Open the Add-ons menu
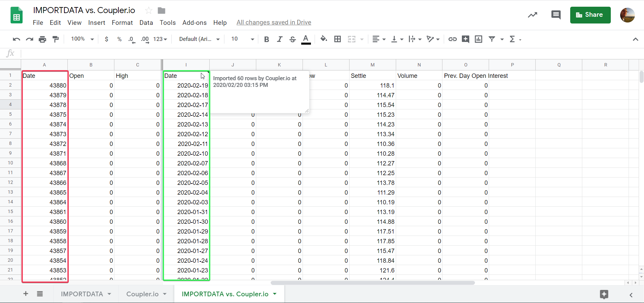This screenshot has height=303, width=644. [x=195, y=22]
